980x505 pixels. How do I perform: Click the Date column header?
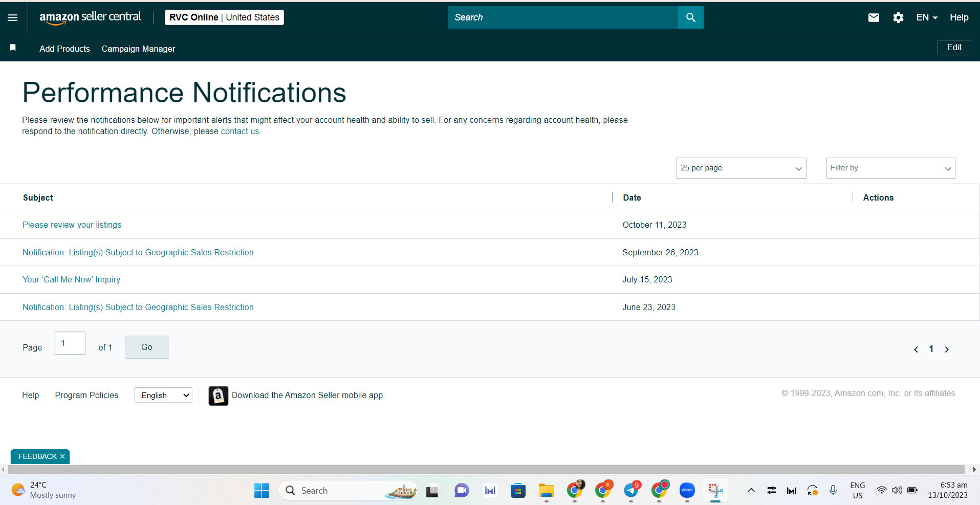632,197
